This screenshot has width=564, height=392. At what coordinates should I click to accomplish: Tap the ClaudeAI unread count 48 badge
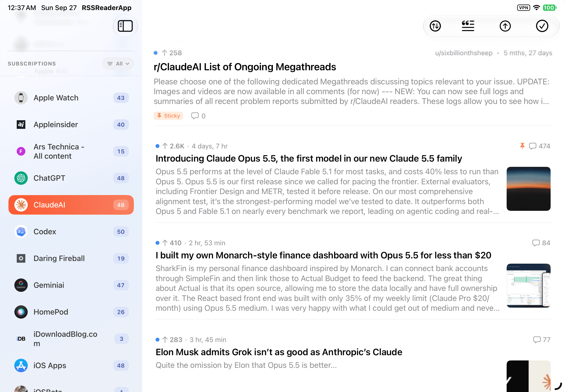pyautogui.click(x=121, y=205)
